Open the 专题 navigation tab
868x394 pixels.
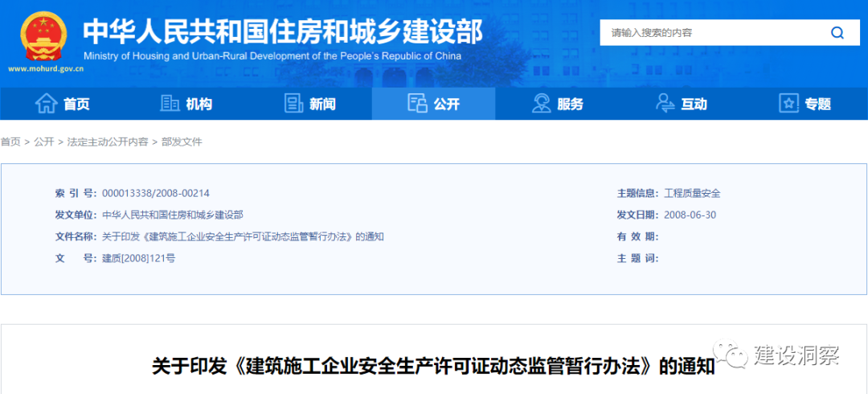tap(805, 104)
